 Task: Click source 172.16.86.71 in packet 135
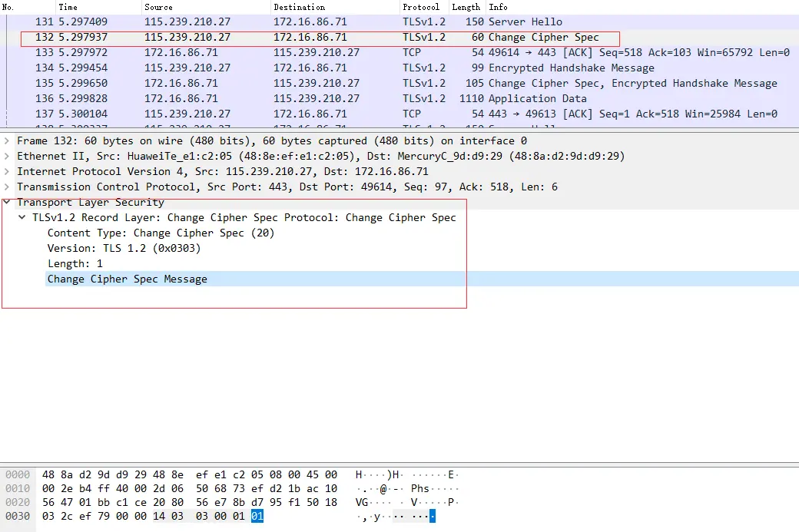click(x=181, y=83)
